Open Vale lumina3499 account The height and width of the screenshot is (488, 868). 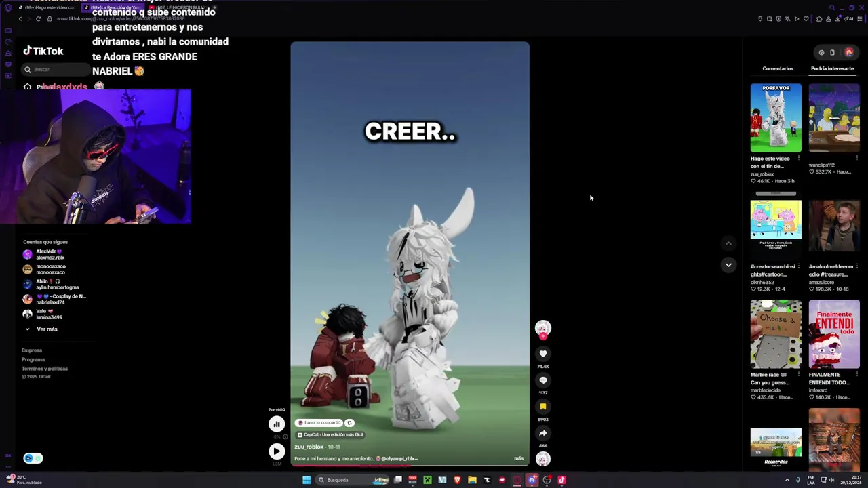point(42,314)
